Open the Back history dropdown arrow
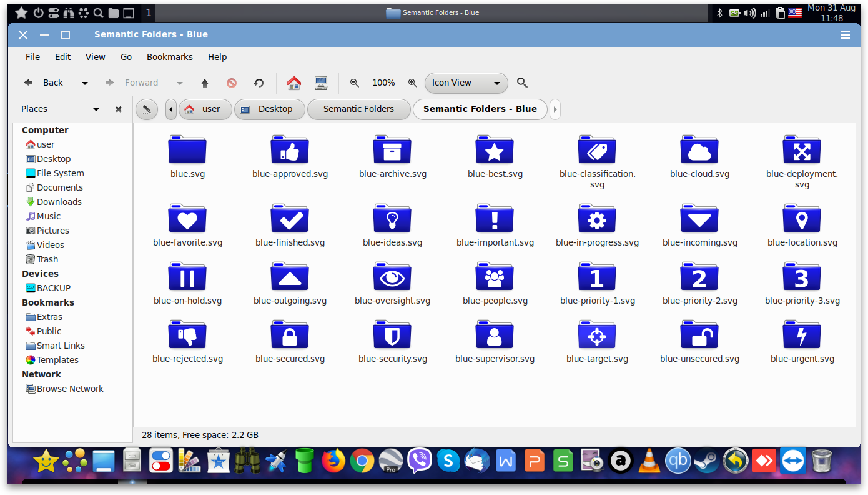This screenshot has width=868, height=495. pos(85,82)
